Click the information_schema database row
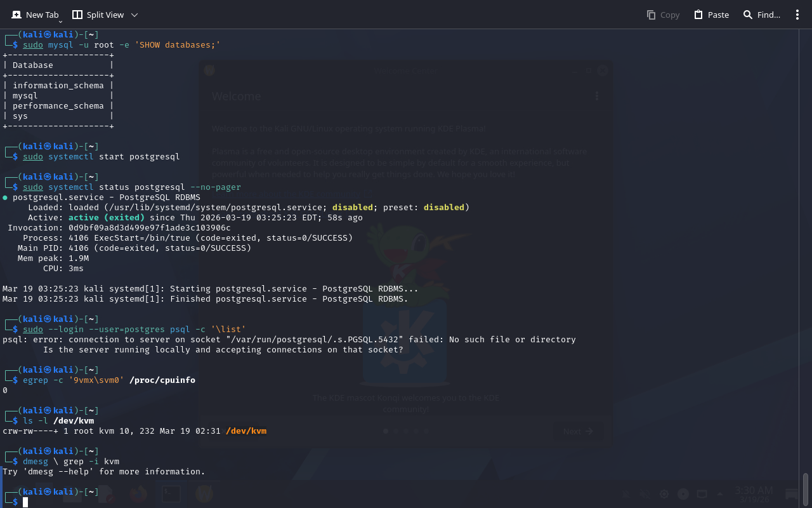 point(58,86)
